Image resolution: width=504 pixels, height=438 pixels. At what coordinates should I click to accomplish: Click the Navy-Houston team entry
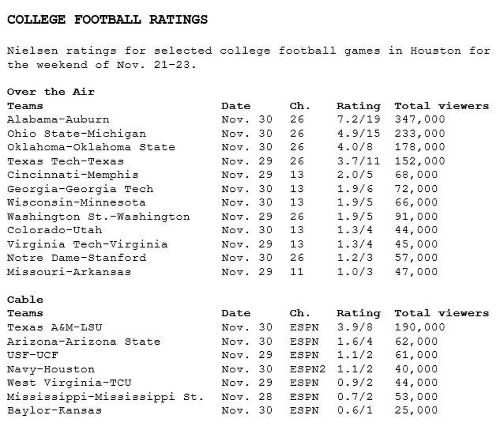coord(51,369)
